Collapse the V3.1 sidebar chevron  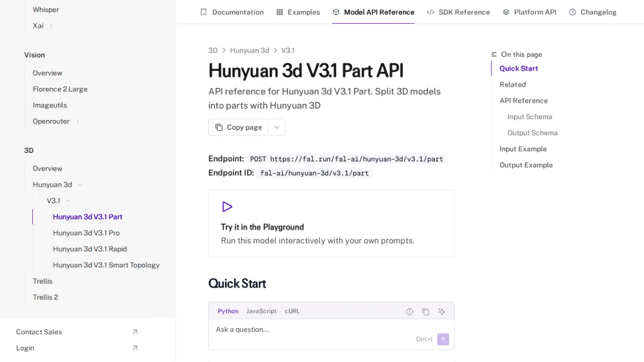coord(68,201)
